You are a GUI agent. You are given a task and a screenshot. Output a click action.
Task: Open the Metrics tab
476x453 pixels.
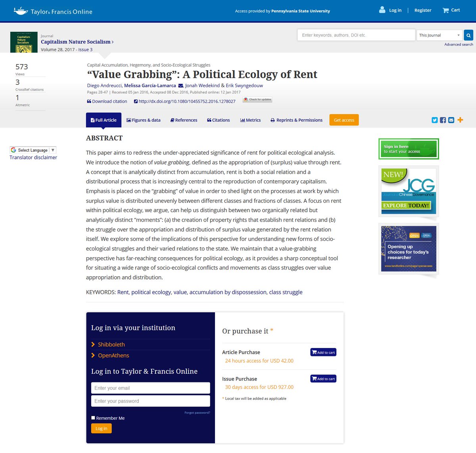tap(250, 120)
